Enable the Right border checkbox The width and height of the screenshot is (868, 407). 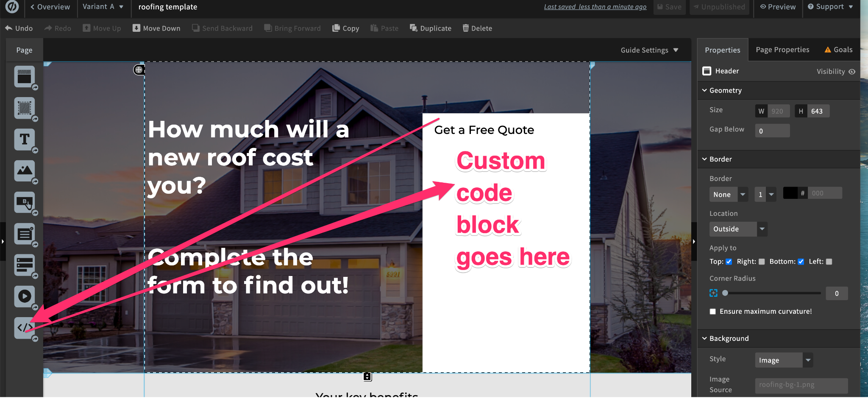[762, 262]
